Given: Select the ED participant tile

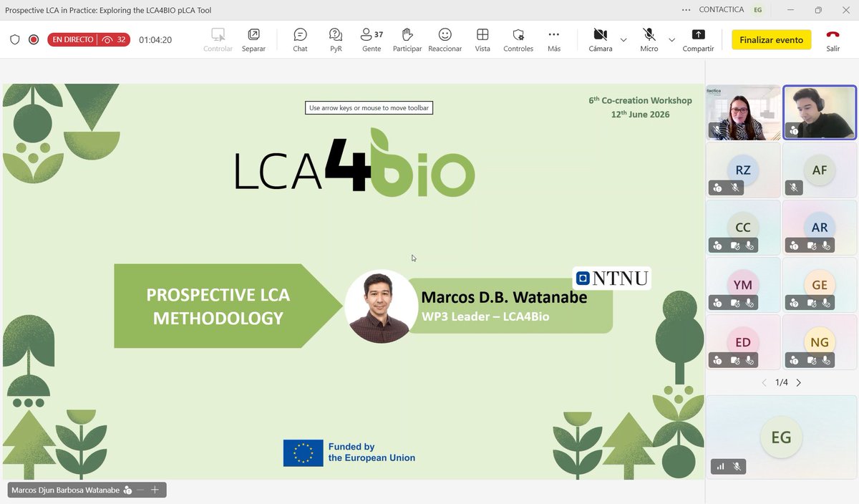Looking at the screenshot, I should point(743,342).
